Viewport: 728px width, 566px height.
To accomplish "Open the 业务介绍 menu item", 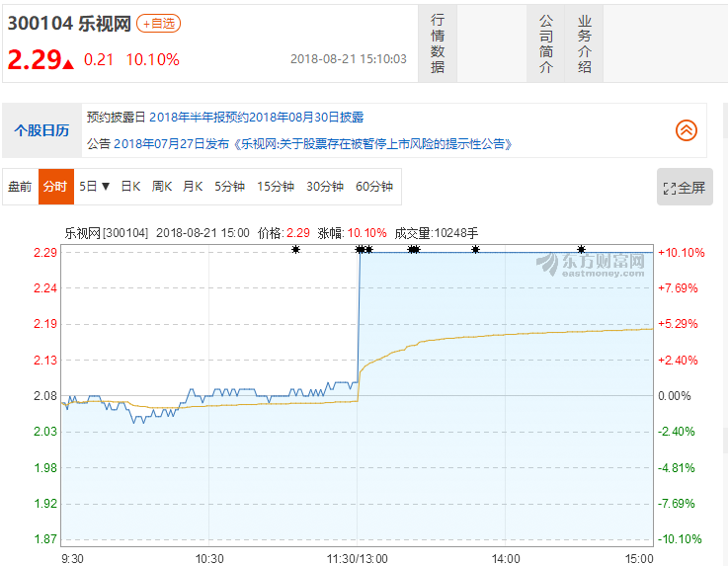I will click(x=585, y=44).
